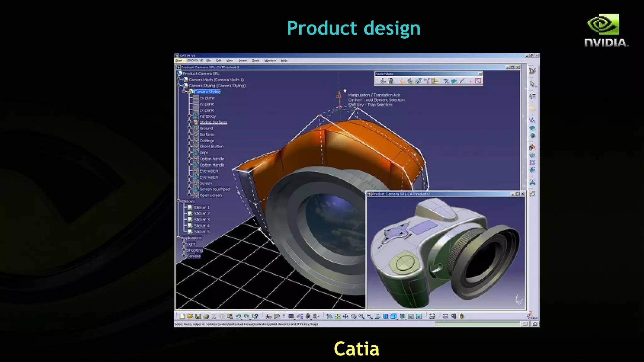Expand the Camera Mech tree node

(179, 79)
